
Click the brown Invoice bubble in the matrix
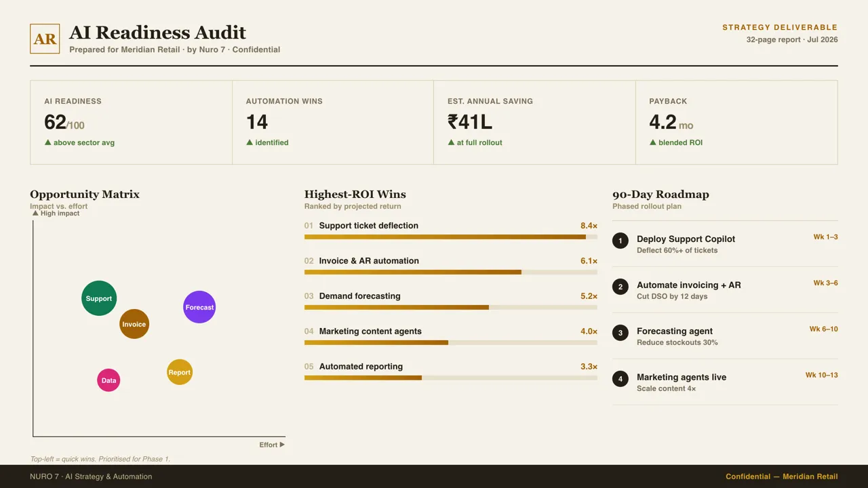[x=134, y=324]
